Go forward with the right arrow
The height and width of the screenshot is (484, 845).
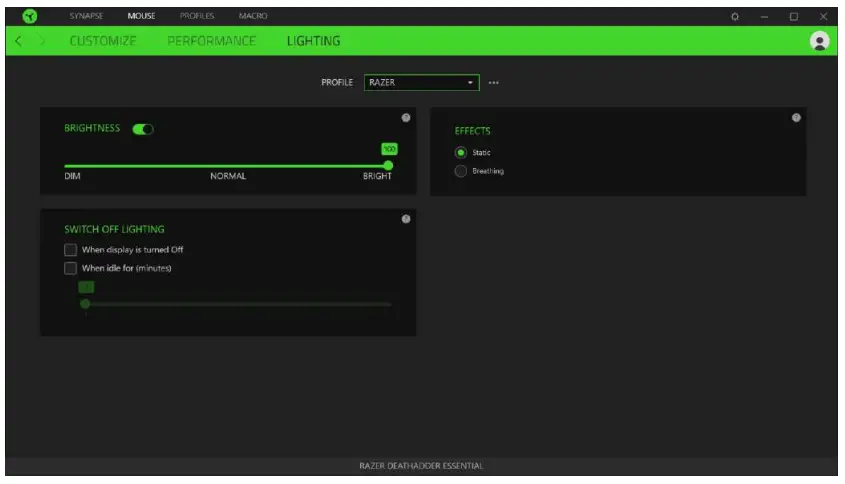coord(43,41)
